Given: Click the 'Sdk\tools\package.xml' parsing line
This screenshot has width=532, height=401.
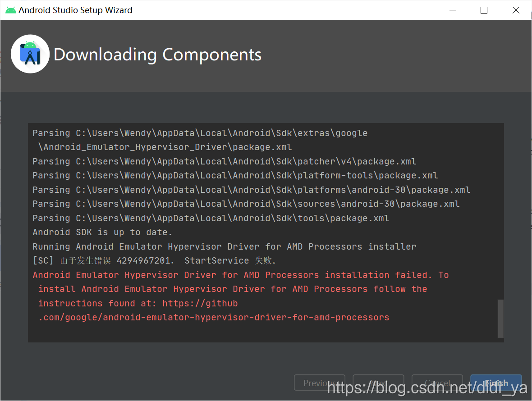Looking at the screenshot, I should 211,218.
